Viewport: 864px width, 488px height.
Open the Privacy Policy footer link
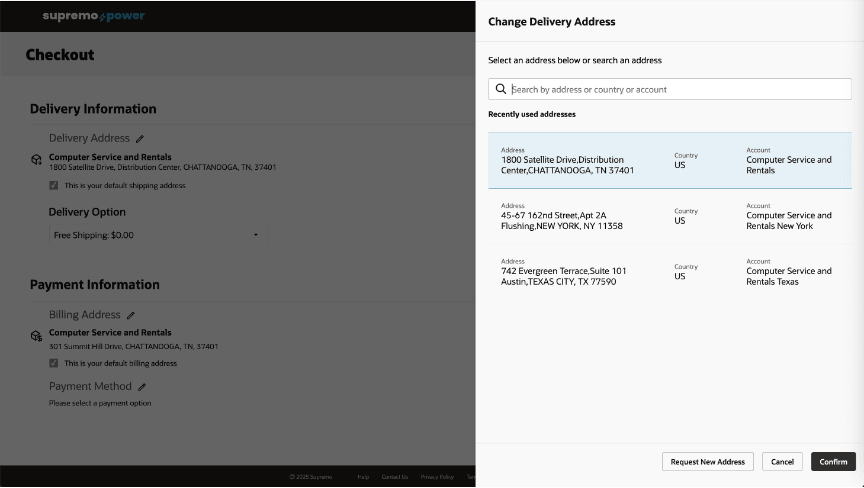[x=437, y=477]
